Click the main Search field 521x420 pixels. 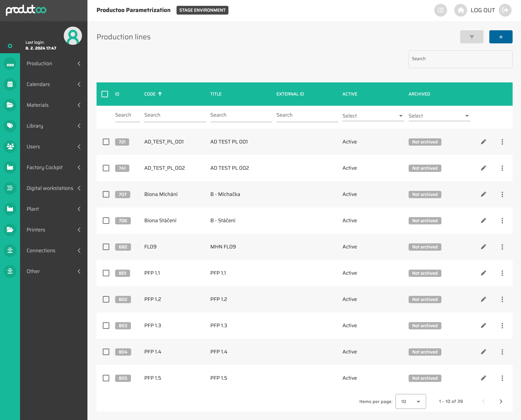click(x=460, y=59)
